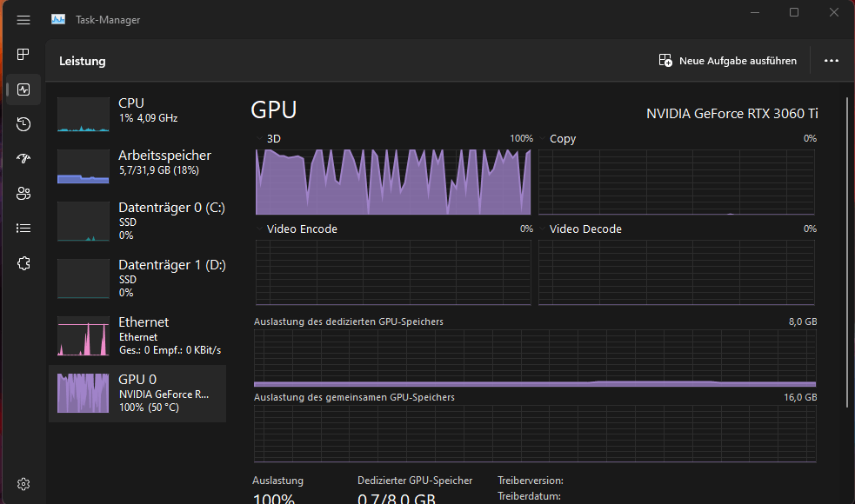Click 'Auslastung des gemeinsamen GPU-Speichers' label
Image resolution: width=855 pixels, height=504 pixels.
(x=354, y=397)
